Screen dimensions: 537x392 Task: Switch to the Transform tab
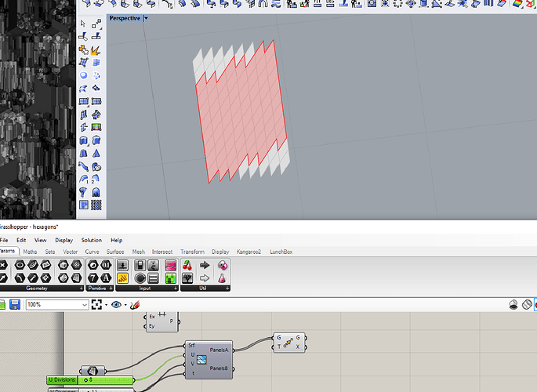coord(193,252)
